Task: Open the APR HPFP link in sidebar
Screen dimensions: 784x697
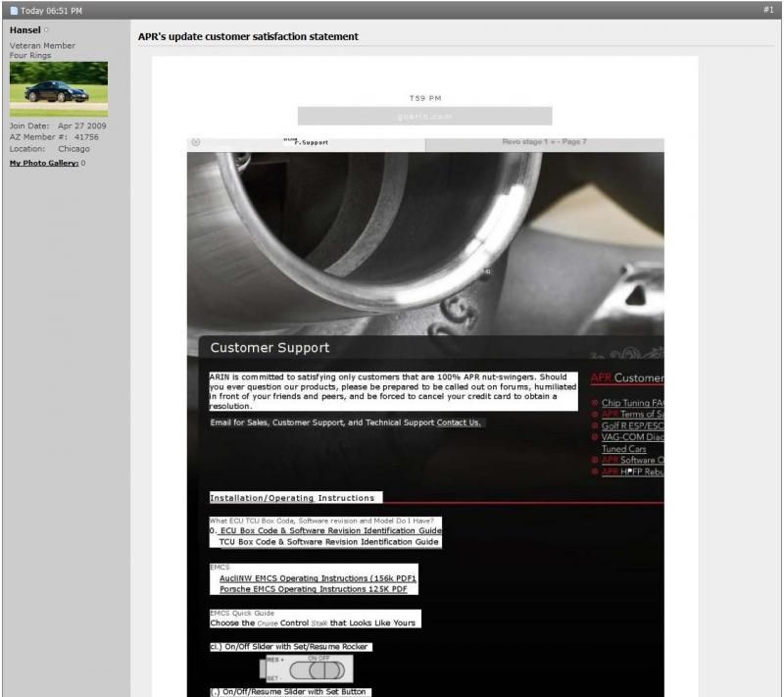Action: click(x=632, y=472)
